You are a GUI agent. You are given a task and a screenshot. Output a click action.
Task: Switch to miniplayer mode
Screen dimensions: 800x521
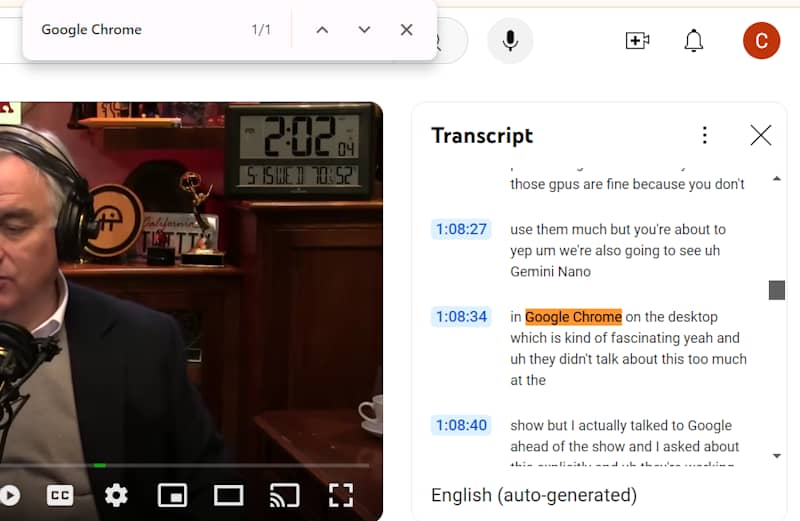172,495
